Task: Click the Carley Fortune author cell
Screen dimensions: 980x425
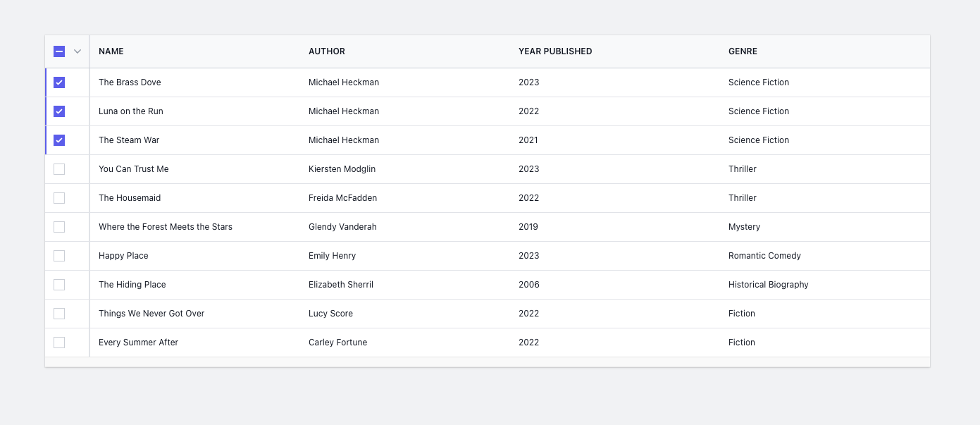Action: coord(337,343)
